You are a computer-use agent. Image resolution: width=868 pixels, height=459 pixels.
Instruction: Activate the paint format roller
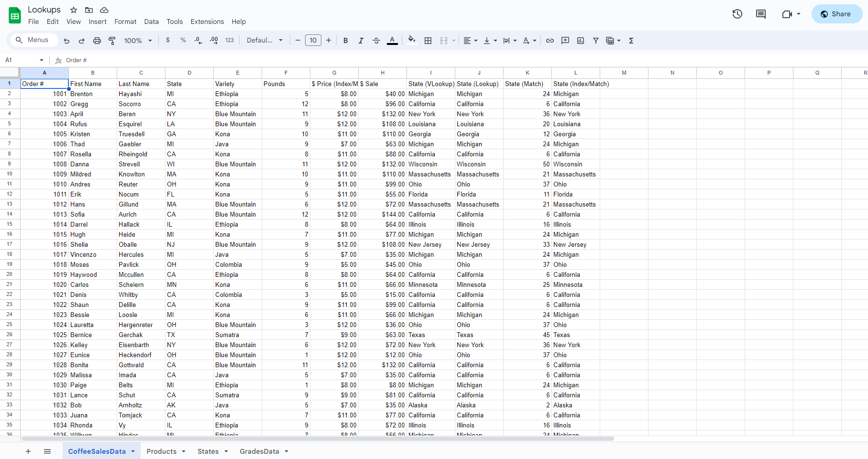tap(112, 41)
